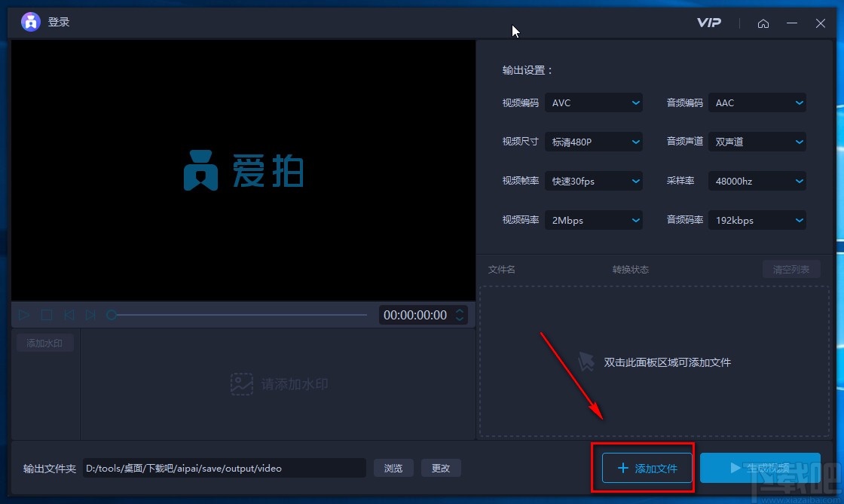Click the watermark placeholder icon in preview area
Screen dimensions: 844x504
[x=241, y=383]
